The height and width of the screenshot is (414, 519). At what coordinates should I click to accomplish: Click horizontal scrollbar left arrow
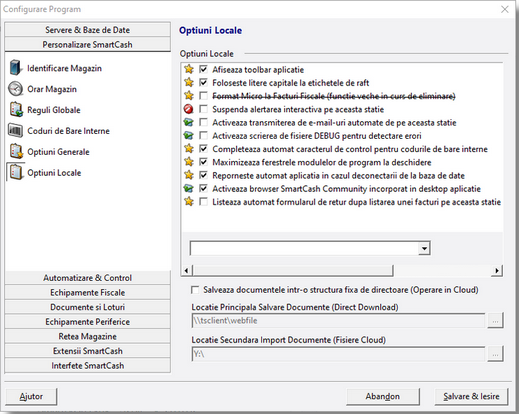186,270
